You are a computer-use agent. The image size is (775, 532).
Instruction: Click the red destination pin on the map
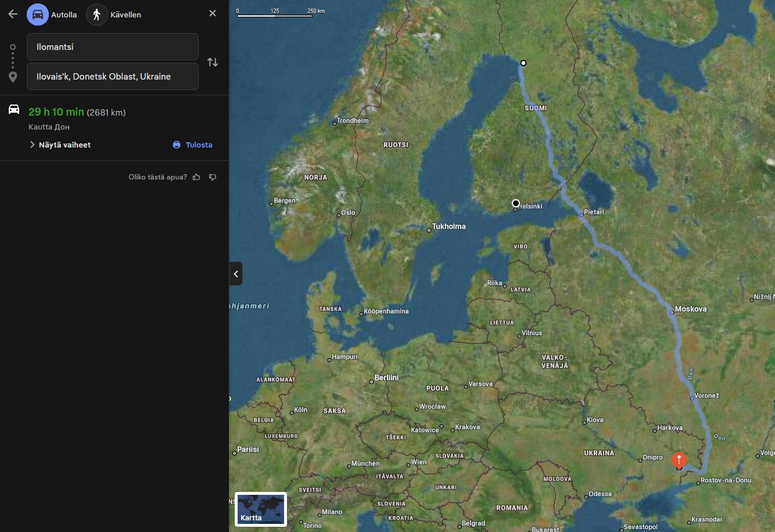(x=679, y=461)
